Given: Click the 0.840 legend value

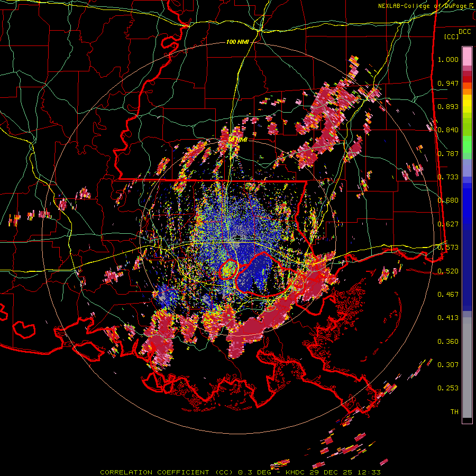Looking at the screenshot, I should pyautogui.click(x=448, y=130).
